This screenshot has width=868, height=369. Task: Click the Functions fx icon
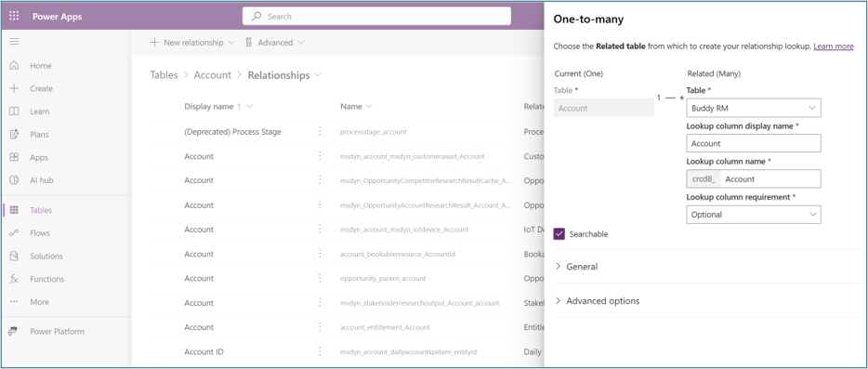pyautogui.click(x=14, y=279)
